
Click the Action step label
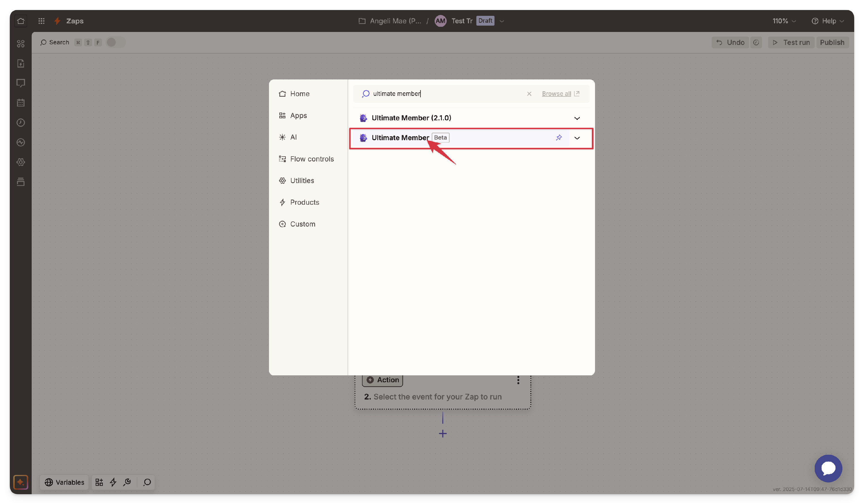[x=382, y=380]
